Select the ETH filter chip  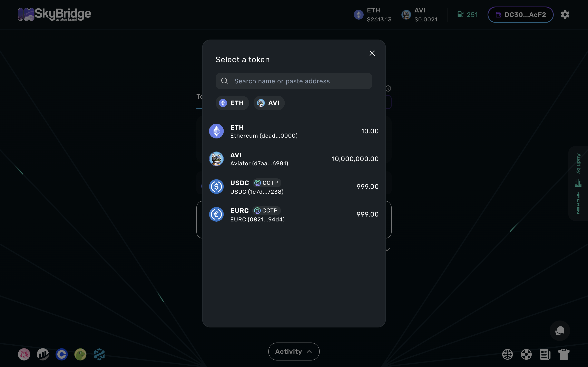(x=232, y=103)
